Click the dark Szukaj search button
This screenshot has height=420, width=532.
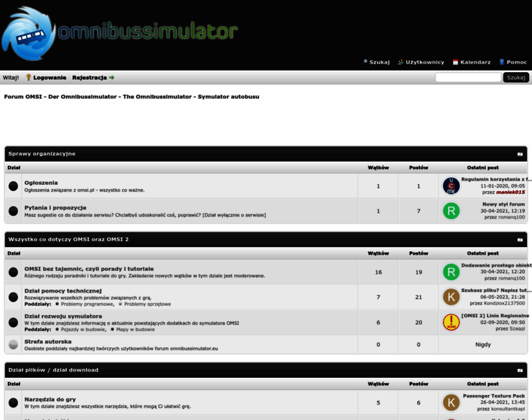coord(516,78)
